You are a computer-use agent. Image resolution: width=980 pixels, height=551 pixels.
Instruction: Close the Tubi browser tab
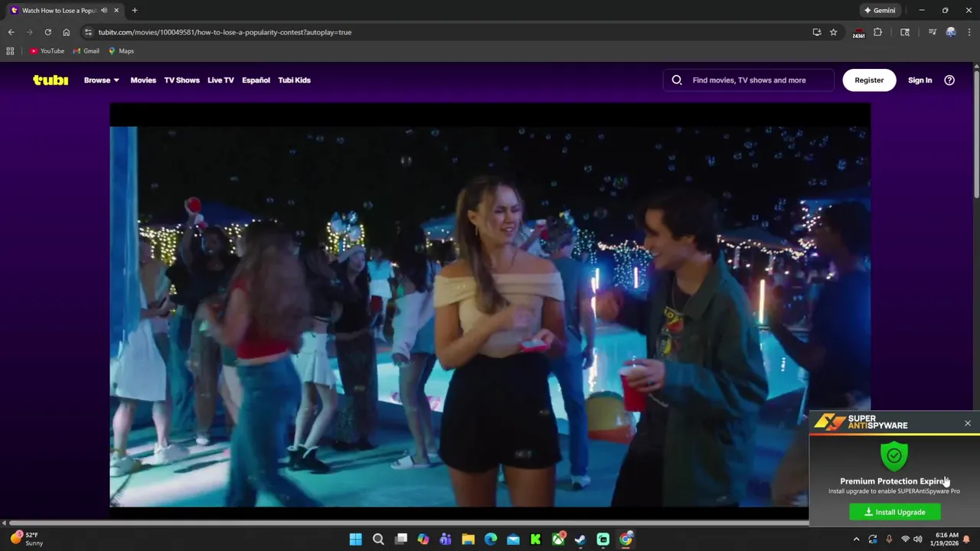coord(116,11)
